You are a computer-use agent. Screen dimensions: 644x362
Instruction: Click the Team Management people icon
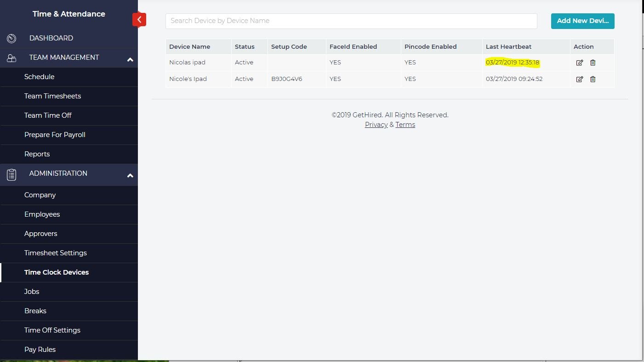click(x=11, y=58)
